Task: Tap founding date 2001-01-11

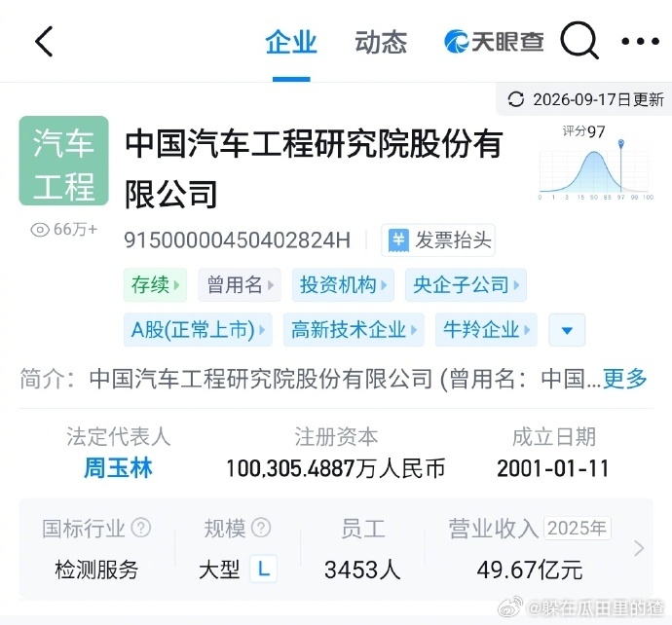Action: (553, 468)
